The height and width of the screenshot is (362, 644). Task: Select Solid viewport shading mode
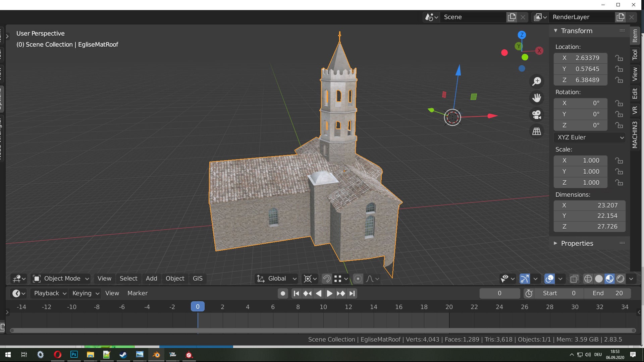599,279
